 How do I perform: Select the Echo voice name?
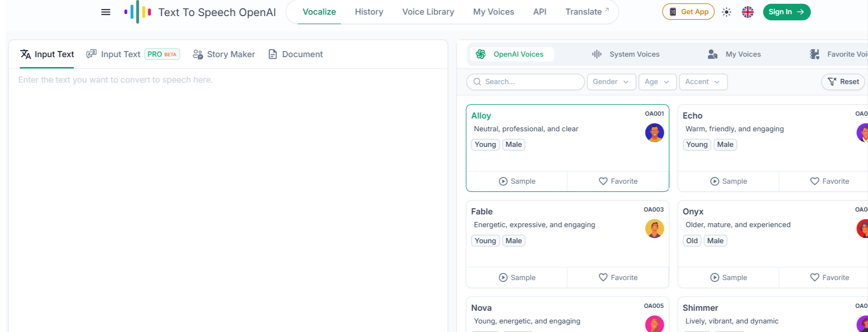click(693, 116)
